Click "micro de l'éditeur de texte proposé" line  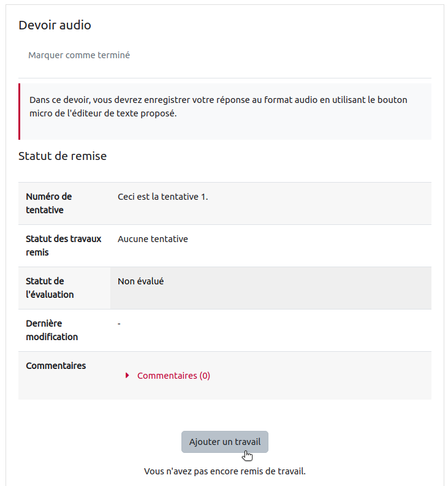click(103, 113)
